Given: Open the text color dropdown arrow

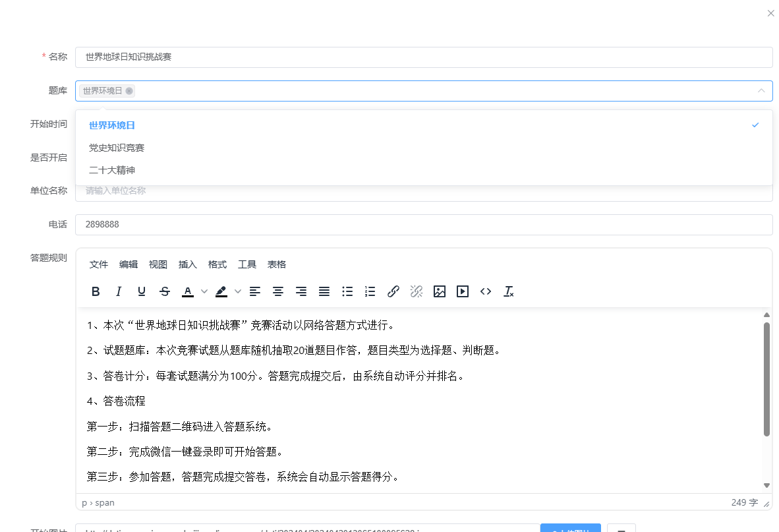Looking at the screenshot, I should 203,291.
